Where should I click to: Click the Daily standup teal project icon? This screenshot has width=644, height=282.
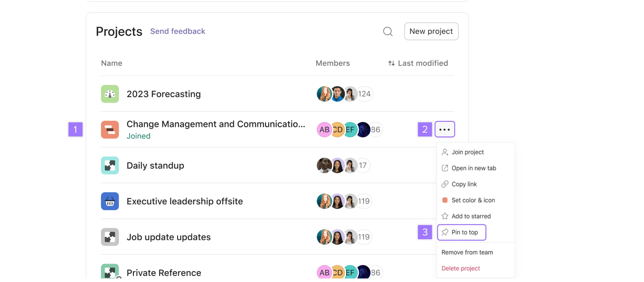click(x=110, y=165)
